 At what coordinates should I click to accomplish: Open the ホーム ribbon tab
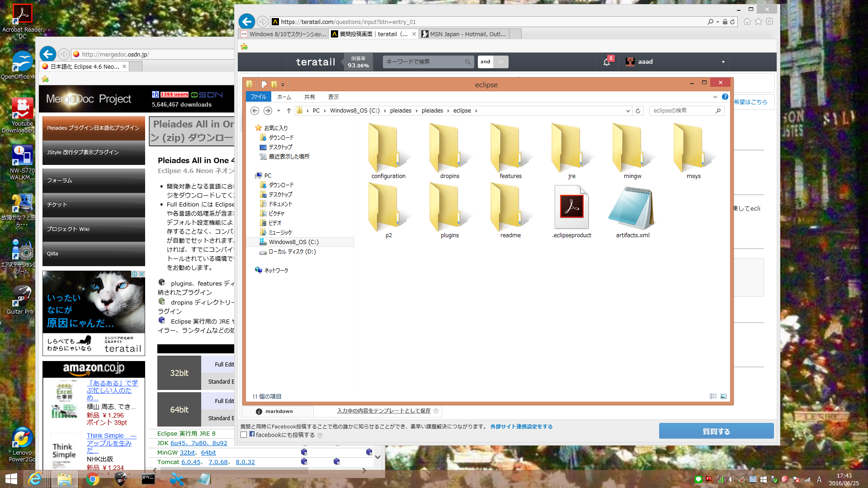pos(284,97)
